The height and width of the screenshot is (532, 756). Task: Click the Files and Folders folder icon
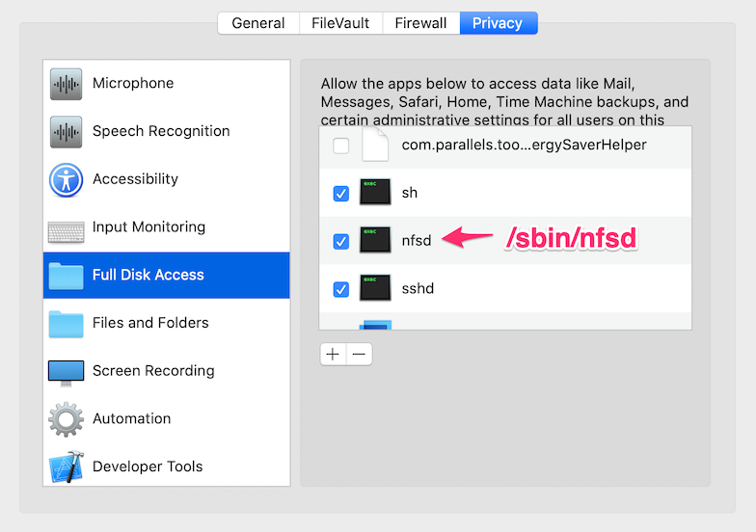67,324
